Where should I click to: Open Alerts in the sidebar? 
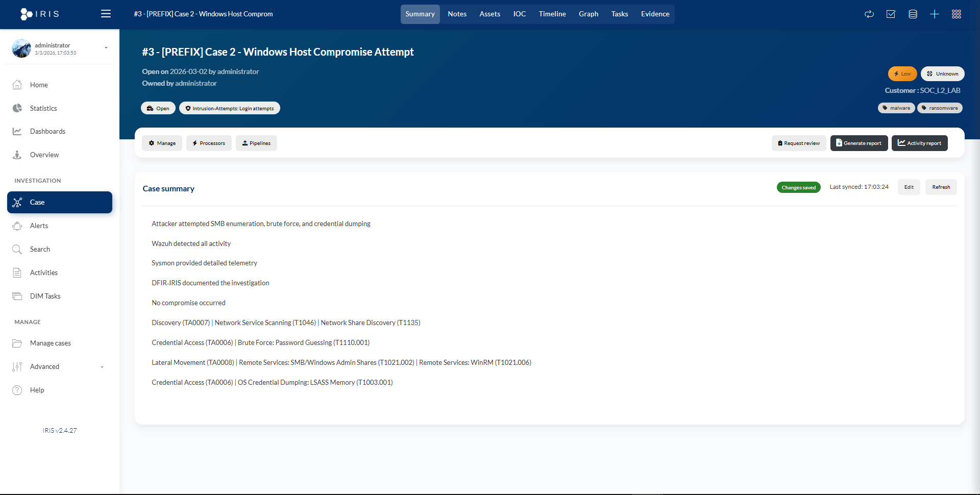pyautogui.click(x=39, y=226)
